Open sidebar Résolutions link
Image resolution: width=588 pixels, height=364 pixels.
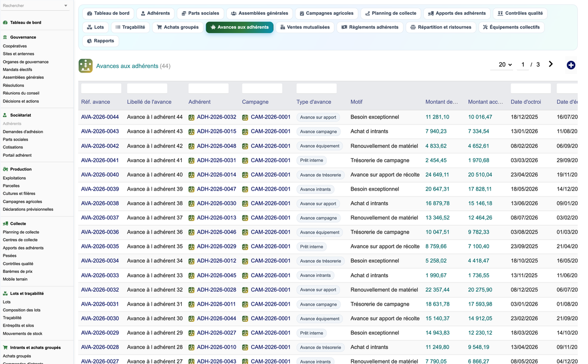click(x=14, y=85)
